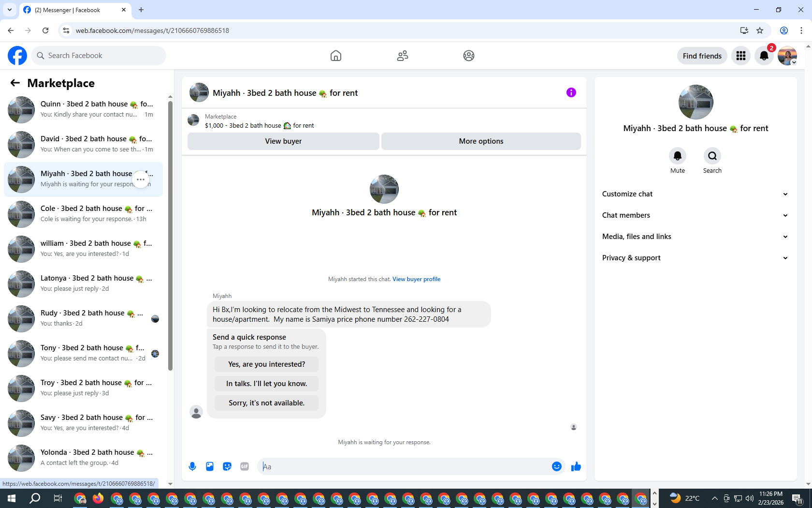Open Facebook home via logo
The image size is (812, 508).
(x=17, y=56)
